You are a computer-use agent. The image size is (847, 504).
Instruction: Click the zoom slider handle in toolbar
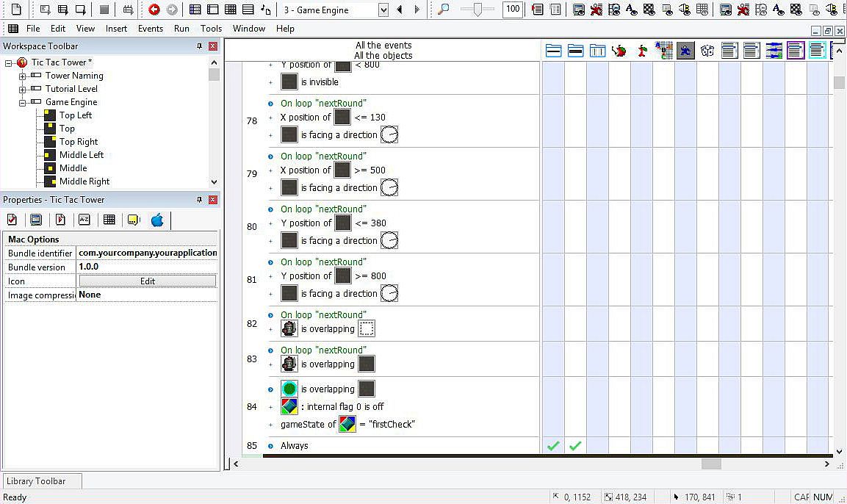click(479, 10)
